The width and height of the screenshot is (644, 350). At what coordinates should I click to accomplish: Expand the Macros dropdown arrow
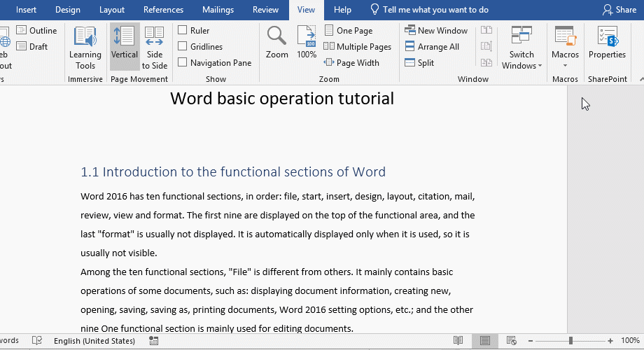(x=565, y=66)
